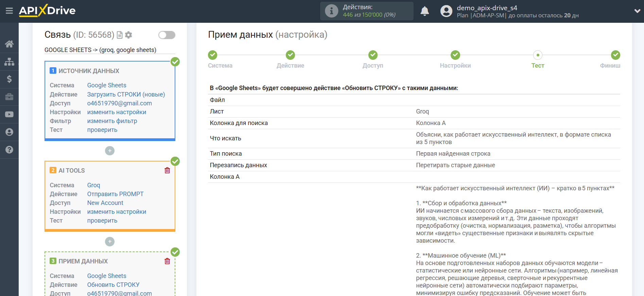Open the connection document icon
644x296 pixels.
(x=120, y=35)
